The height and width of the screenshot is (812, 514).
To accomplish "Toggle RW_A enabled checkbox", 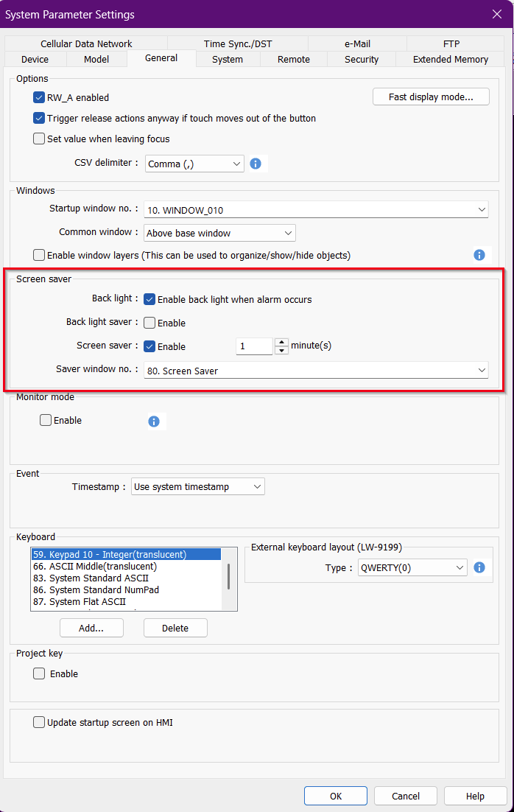I will click(x=39, y=97).
